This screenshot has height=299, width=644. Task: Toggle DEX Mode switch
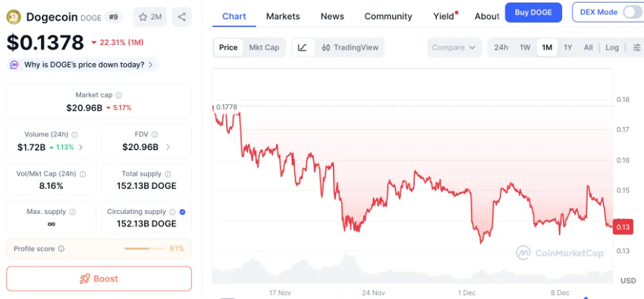point(632,12)
